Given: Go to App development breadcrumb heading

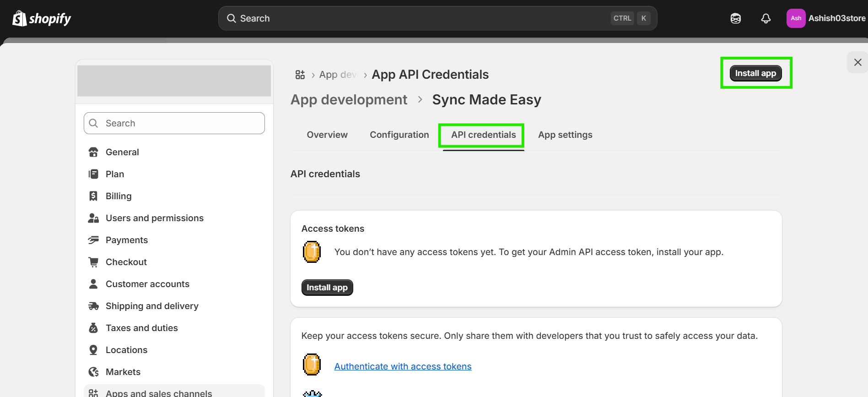Looking at the screenshot, I should point(349,100).
